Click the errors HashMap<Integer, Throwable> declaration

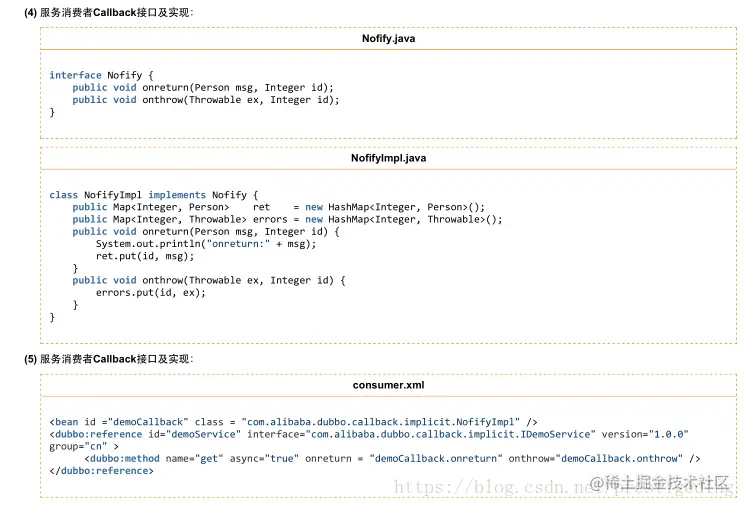pyautogui.click(x=287, y=220)
